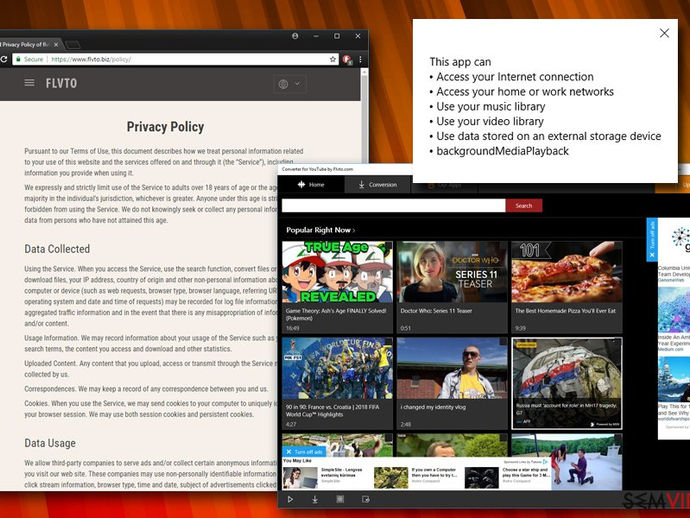The width and height of the screenshot is (690, 518).
Task: Click the select-all grid icon in bottom toolbar
Action: [340, 499]
